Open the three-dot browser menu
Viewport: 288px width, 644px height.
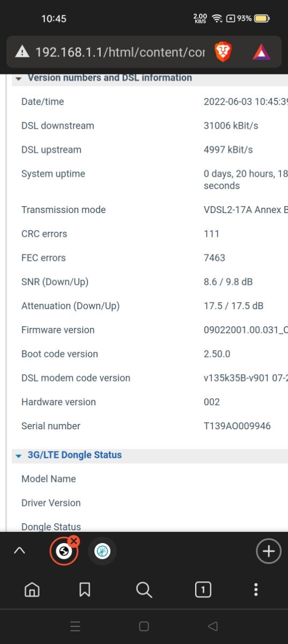tap(256, 590)
